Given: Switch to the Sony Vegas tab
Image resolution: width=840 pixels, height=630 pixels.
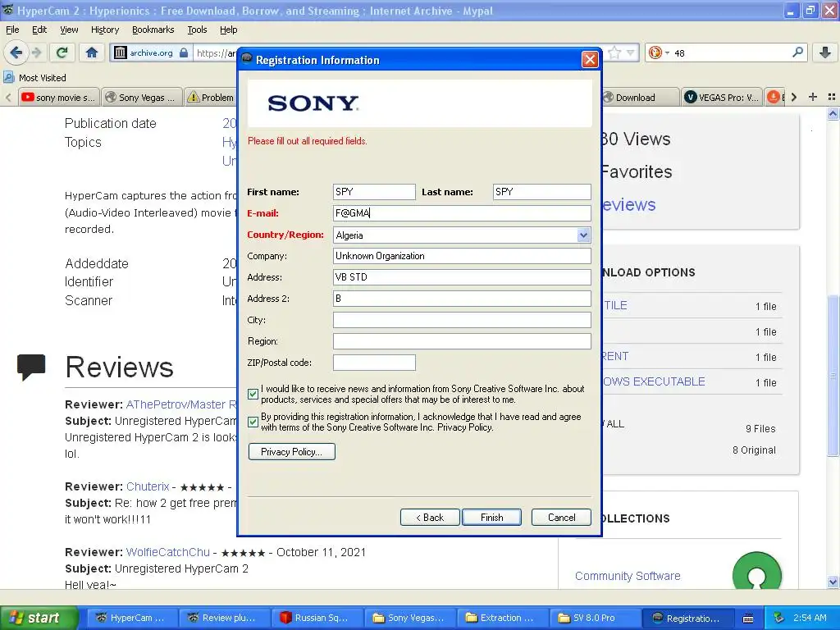Looking at the screenshot, I should tap(141, 97).
